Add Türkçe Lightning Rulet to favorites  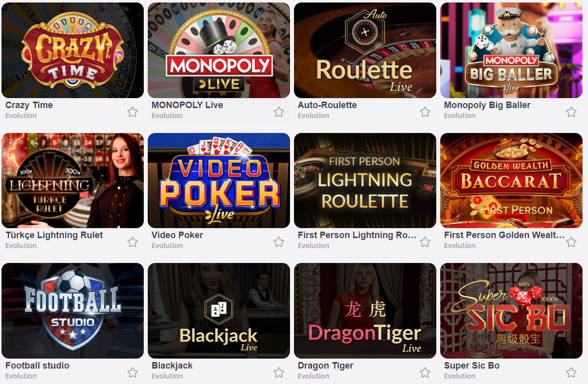point(132,242)
